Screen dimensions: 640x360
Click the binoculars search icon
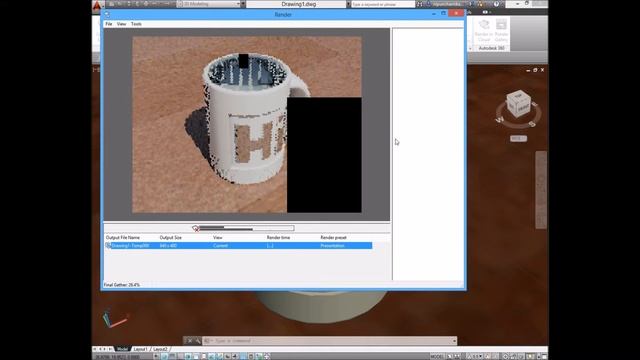[420, 4]
